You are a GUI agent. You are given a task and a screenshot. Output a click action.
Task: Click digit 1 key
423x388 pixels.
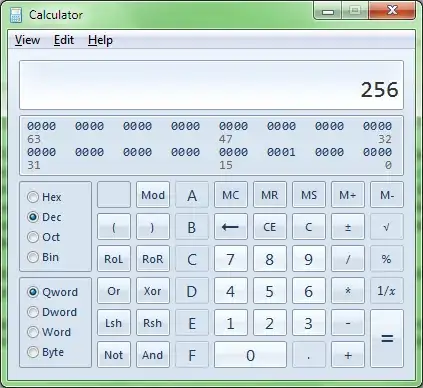[231, 323]
